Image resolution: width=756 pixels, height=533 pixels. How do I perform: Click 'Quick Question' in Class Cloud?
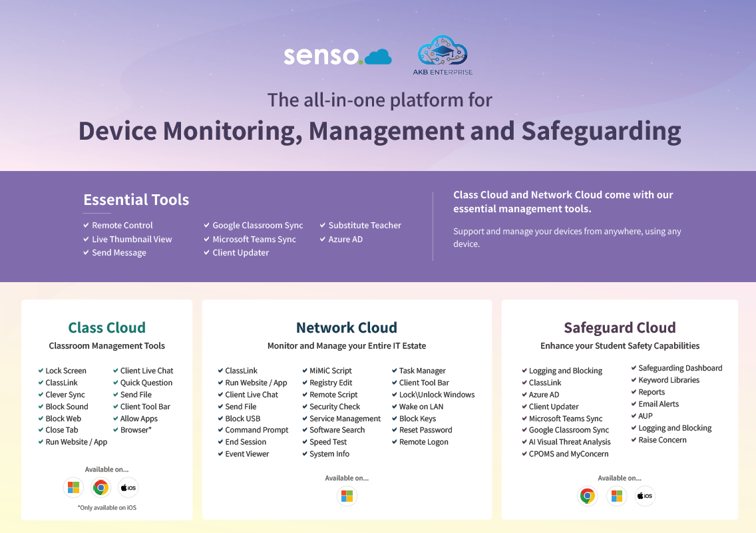[146, 383]
